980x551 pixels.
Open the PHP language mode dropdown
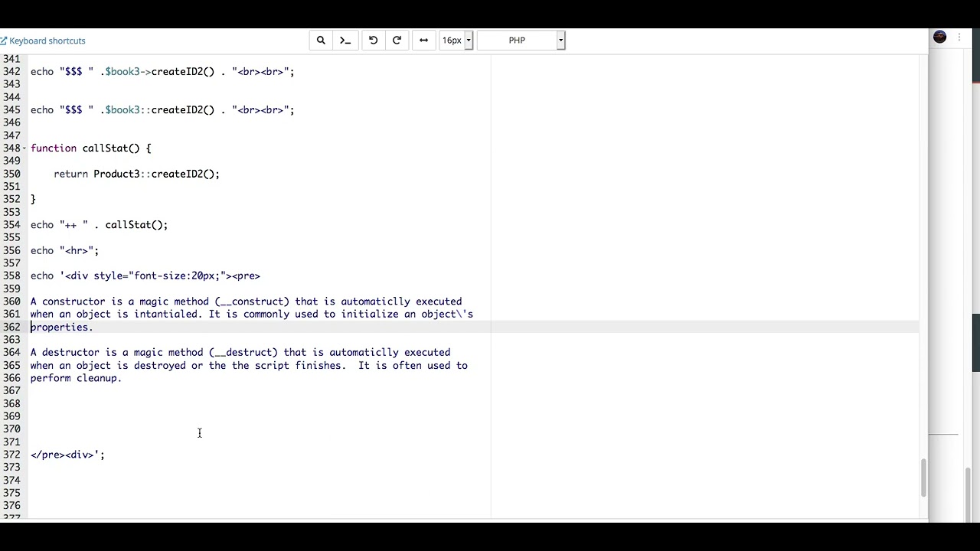[x=521, y=41]
